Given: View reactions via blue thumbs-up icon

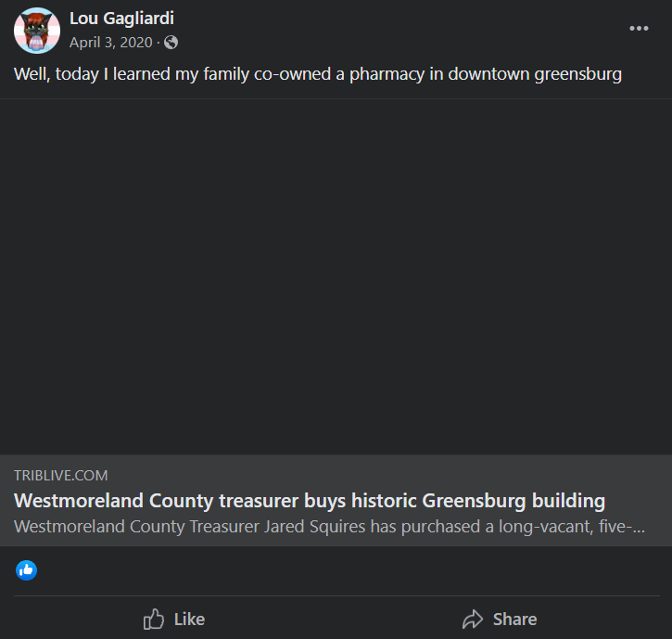Looking at the screenshot, I should [27, 570].
